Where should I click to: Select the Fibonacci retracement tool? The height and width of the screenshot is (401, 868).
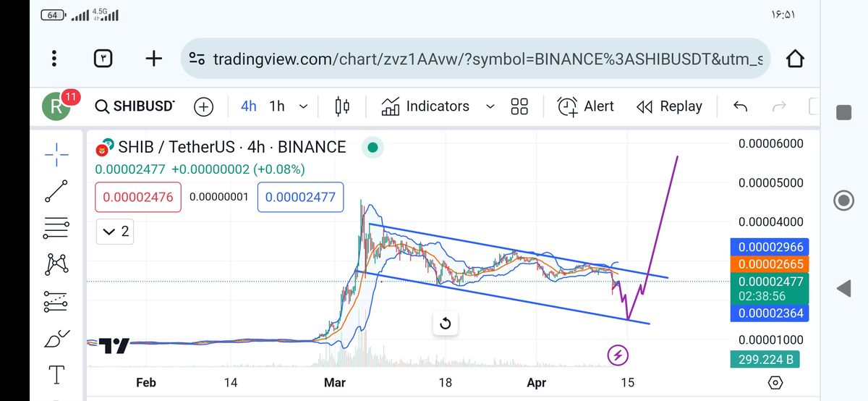[56, 228]
